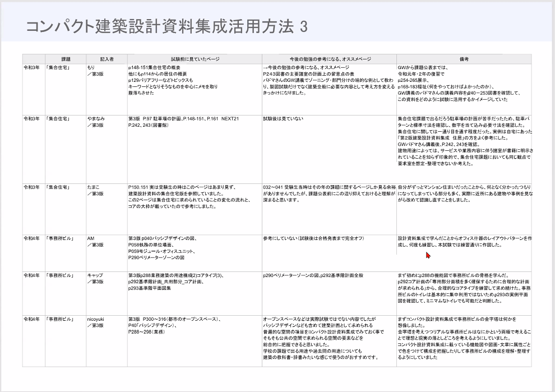Select the line P243図書の主要諸室の計画上の留意点の表

[309, 74]
